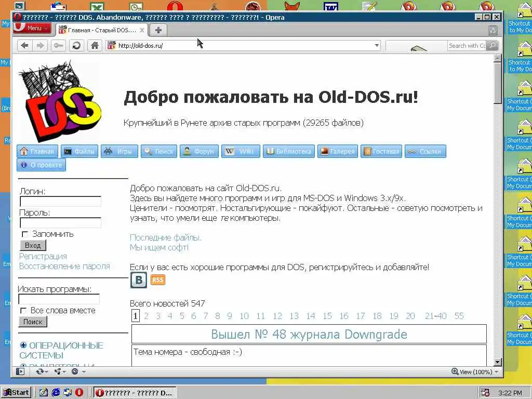
Task: Open the VK social icon
Action: (139, 280)
